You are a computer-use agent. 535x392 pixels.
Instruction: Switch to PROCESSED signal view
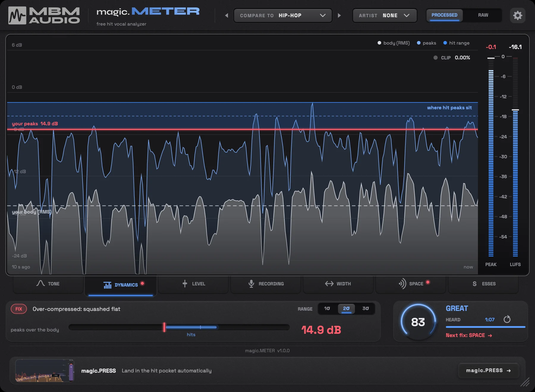(x=444, y=15)
